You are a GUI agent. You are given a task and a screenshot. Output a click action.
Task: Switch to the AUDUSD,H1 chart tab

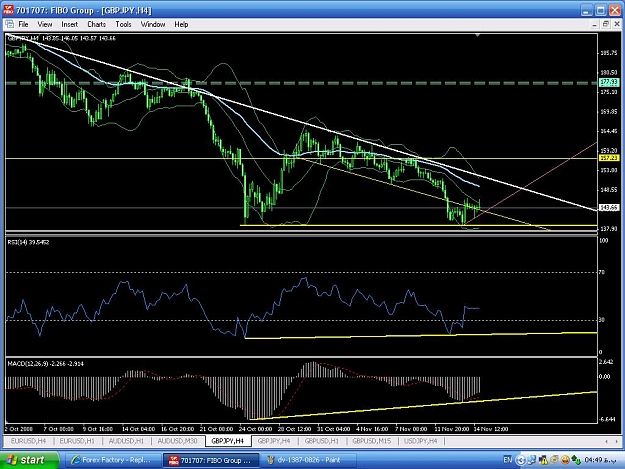[126, 441]
